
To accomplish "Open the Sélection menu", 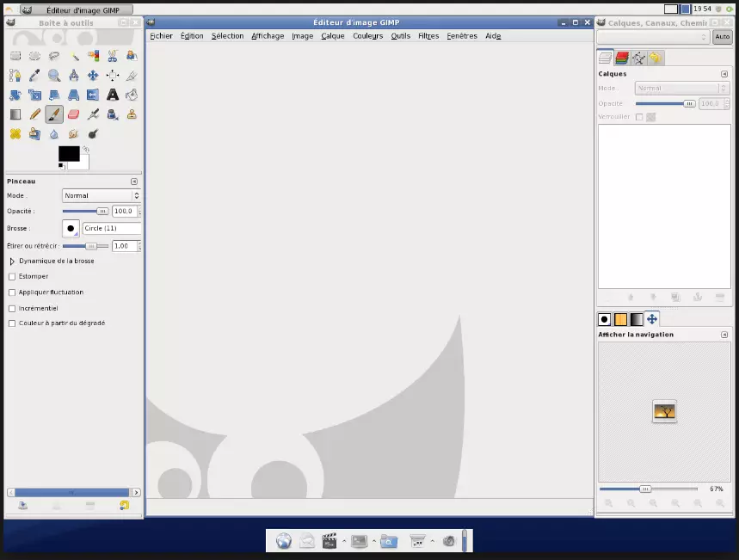I will (228, 36).
